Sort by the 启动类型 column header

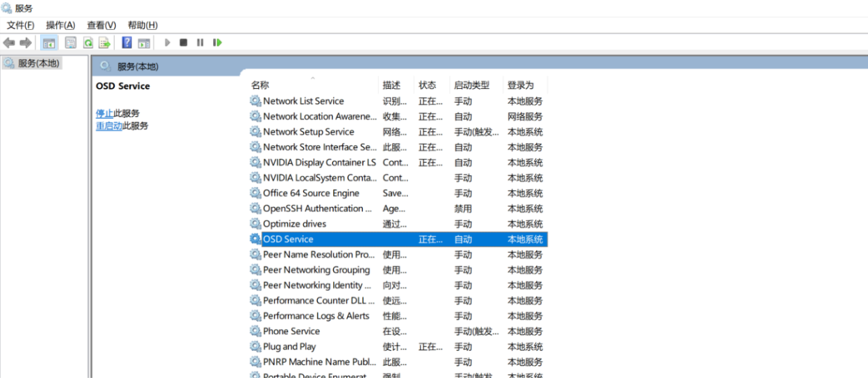471,85
